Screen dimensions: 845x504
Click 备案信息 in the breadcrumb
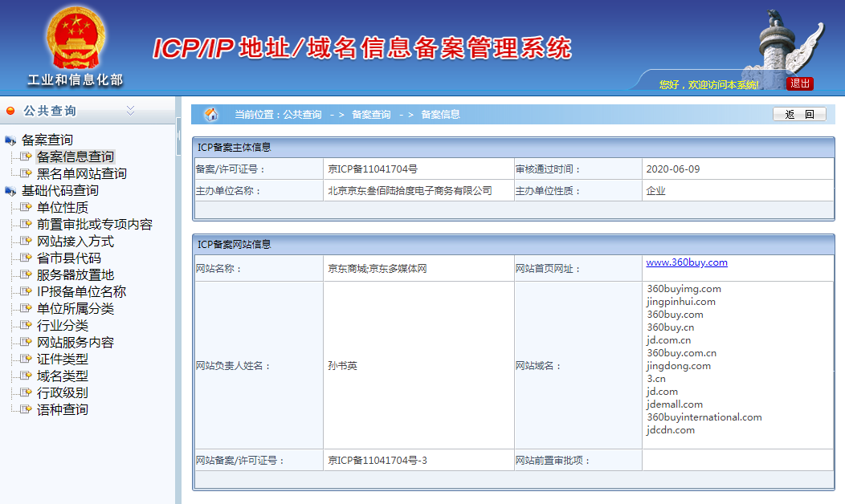(x=440, y=114)
